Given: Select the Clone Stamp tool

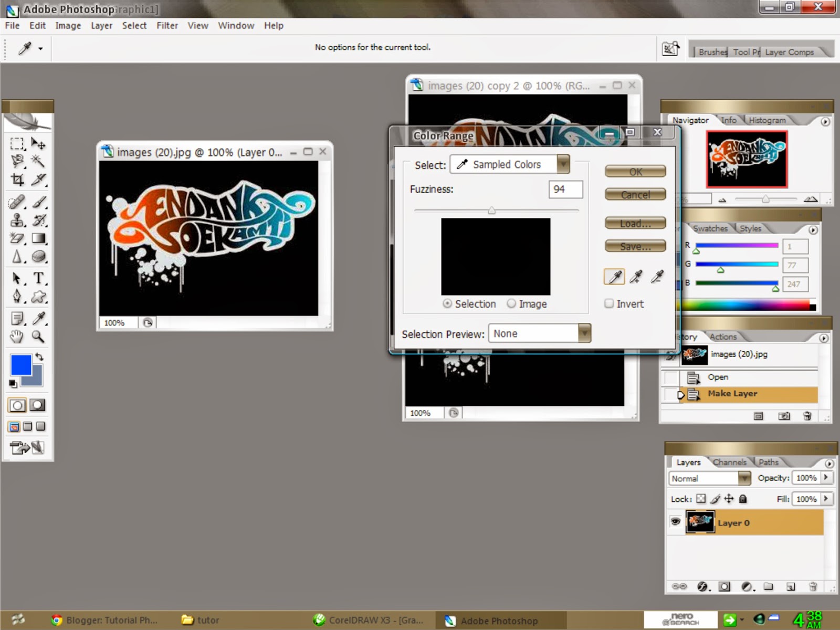Looking at the screenshot, I should click(17, 220).
